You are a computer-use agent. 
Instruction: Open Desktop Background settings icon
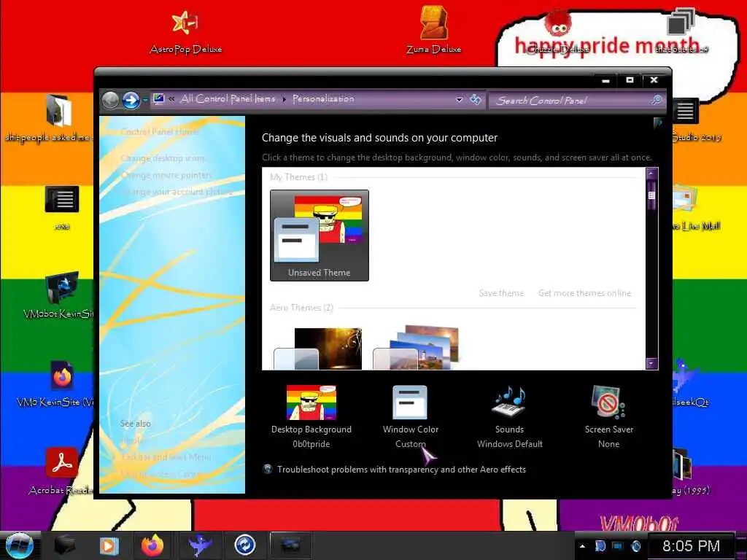[311, 402]
